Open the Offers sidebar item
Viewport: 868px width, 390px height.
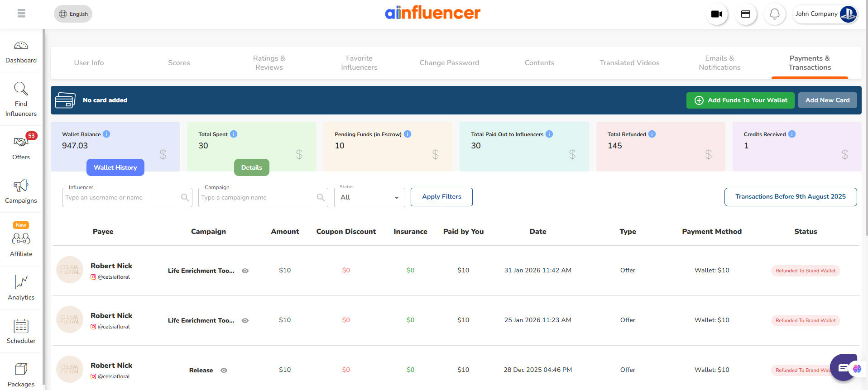[x=21, y=147]
